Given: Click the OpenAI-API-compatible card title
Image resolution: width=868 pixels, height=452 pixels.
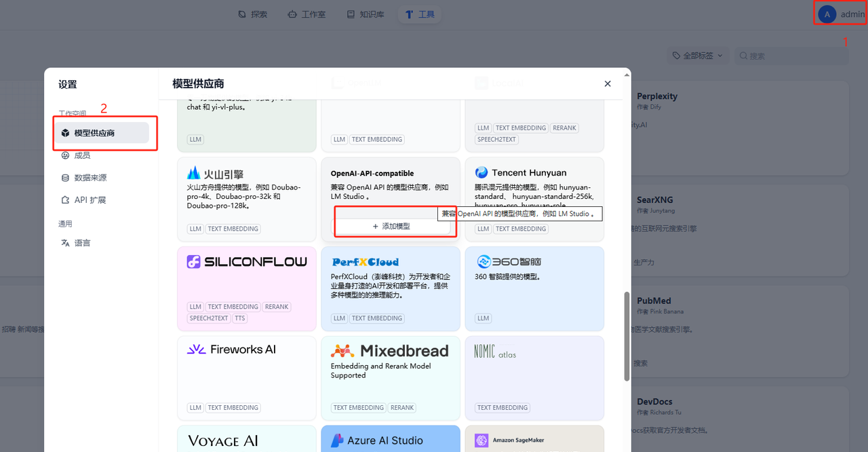Looking at the screenshot, I should point(372,173).
